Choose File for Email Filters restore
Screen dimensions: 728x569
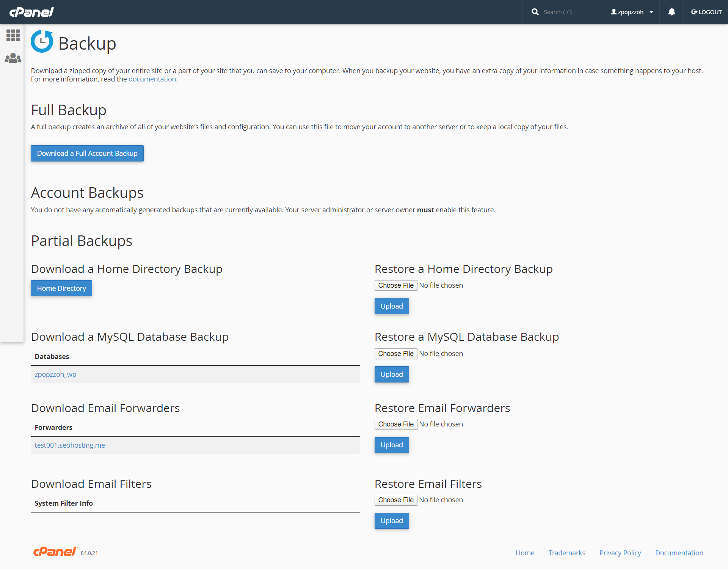click(x=396, y=500)
